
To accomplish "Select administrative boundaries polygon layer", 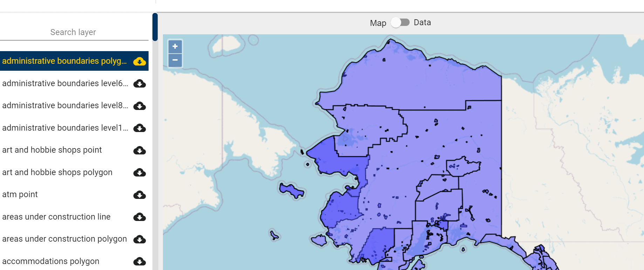I will click(64, 61).
